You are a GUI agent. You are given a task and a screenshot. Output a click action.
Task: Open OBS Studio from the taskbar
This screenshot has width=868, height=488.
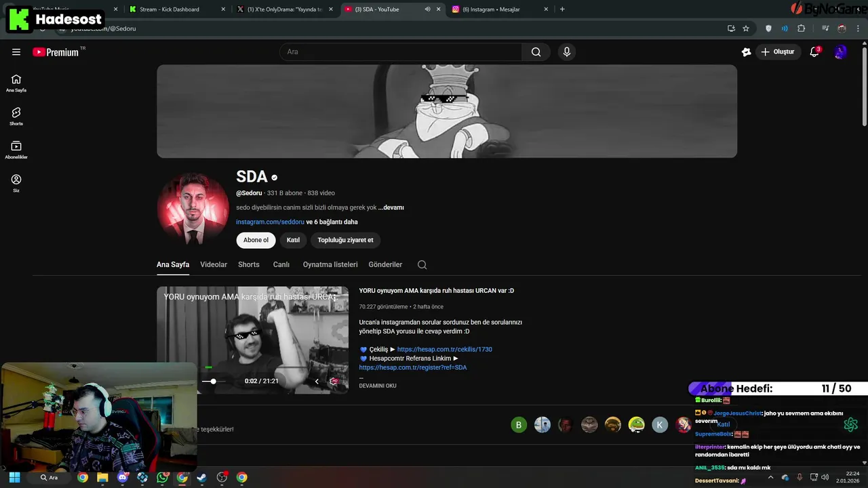point(222,478)
